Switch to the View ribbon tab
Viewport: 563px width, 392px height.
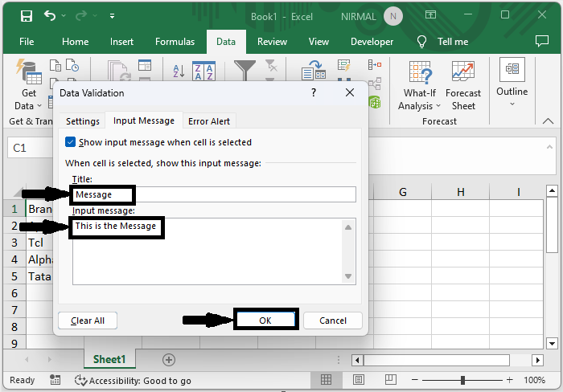[318, 42]
